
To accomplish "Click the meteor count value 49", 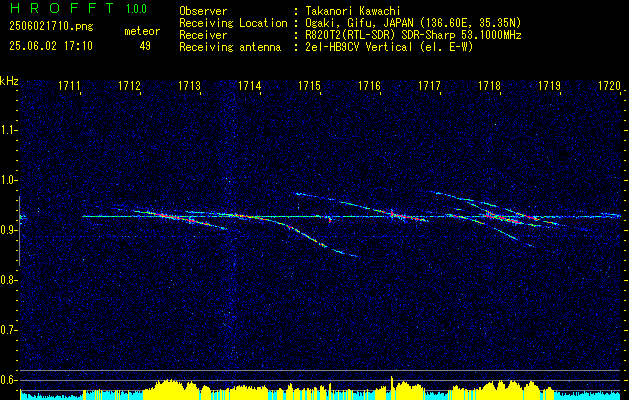I will coord(145,46).
